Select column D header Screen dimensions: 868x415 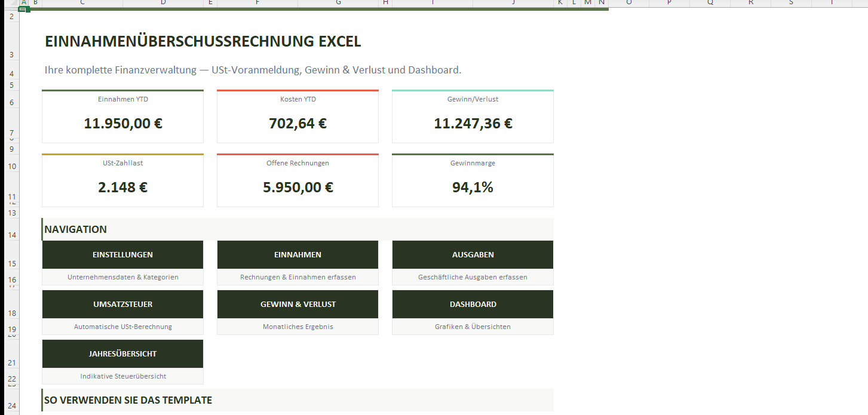163,3
